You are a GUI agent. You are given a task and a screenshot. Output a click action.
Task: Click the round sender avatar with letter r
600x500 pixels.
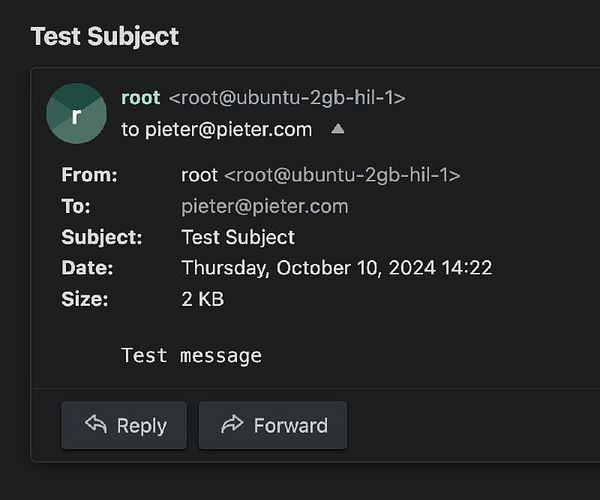click(x=76, y=113)
